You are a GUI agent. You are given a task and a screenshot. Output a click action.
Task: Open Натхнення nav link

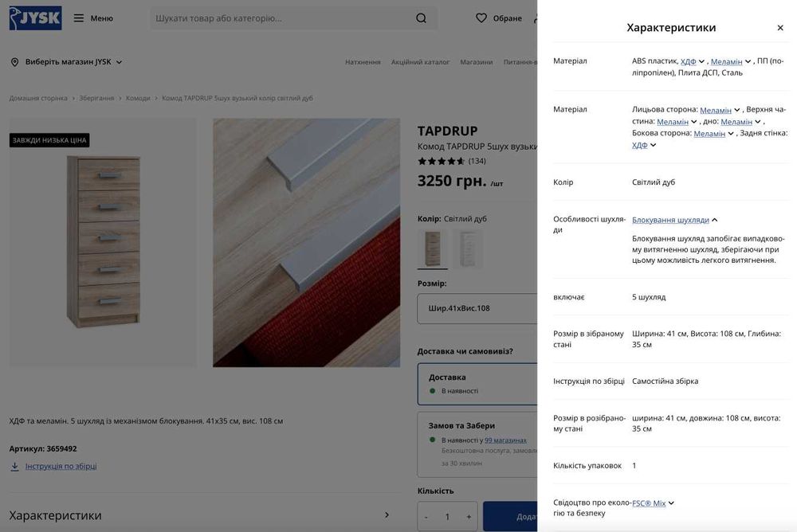coord(363,62)
